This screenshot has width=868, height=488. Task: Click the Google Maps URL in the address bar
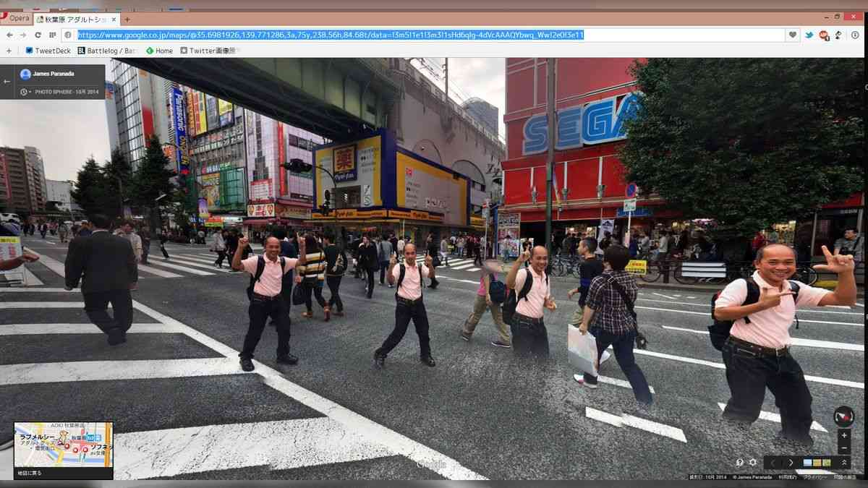pos(330,35)
